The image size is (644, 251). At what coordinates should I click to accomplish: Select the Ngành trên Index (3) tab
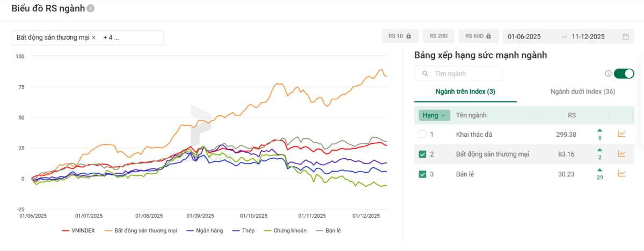(x=465, y=92)
